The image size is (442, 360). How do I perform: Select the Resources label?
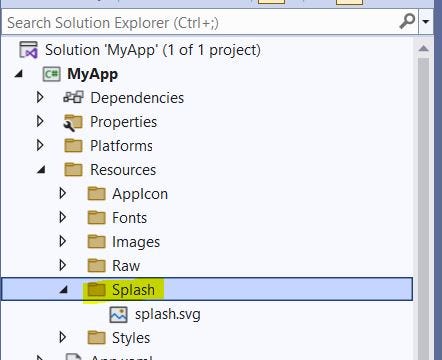pyautogui.click(x=123, y=170)
